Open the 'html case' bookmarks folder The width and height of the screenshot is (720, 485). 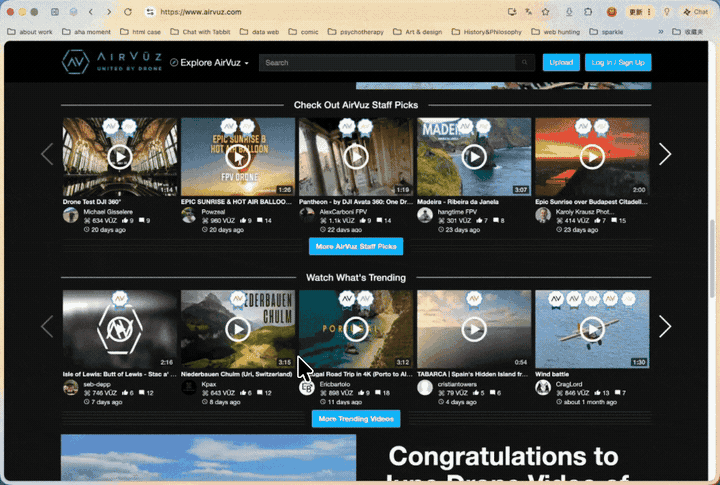(x=141, y=32)
